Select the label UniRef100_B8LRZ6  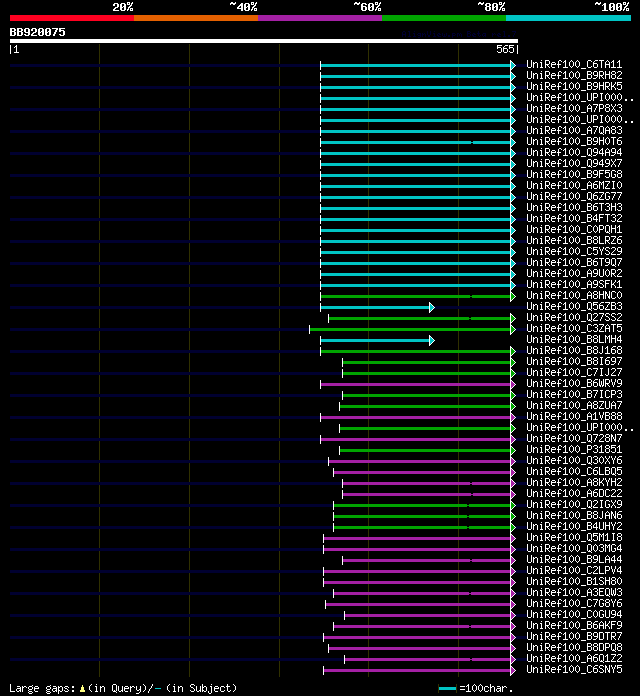click(574, 240)
